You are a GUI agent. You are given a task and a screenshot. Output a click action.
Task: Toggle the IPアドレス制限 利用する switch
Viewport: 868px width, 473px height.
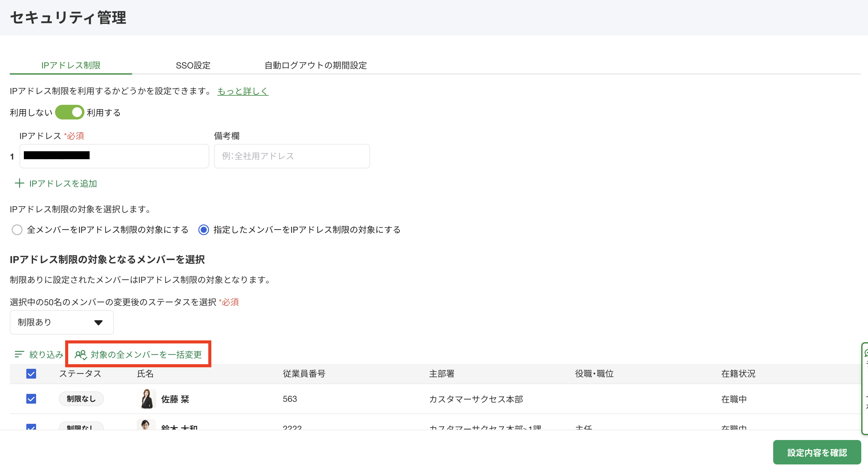pyautogui.click(x=70, y=112)
